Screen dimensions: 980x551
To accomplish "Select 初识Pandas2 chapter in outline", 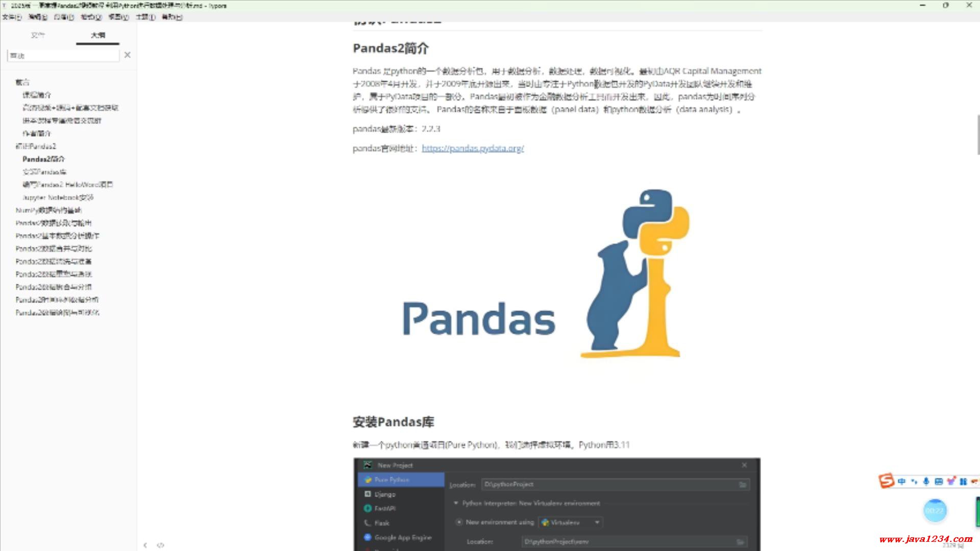I will click(36, 146).
